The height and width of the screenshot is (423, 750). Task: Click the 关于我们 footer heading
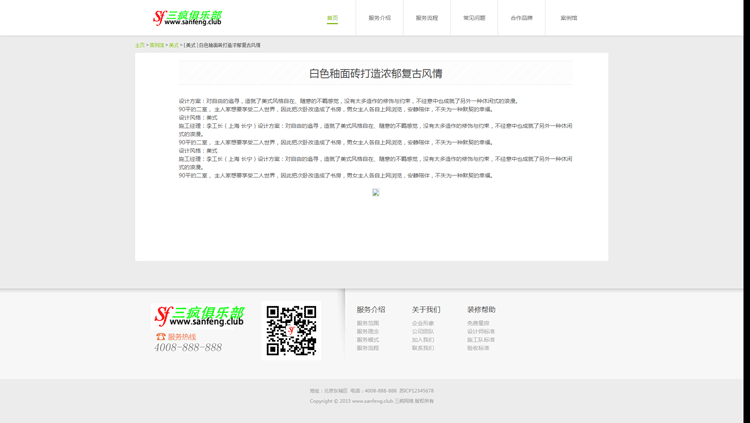(x=426, y=310)
